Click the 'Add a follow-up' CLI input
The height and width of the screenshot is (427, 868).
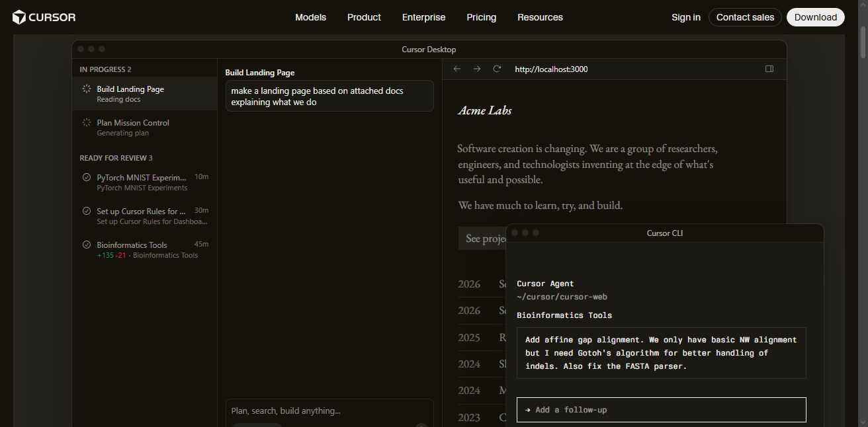click(661, 410)
